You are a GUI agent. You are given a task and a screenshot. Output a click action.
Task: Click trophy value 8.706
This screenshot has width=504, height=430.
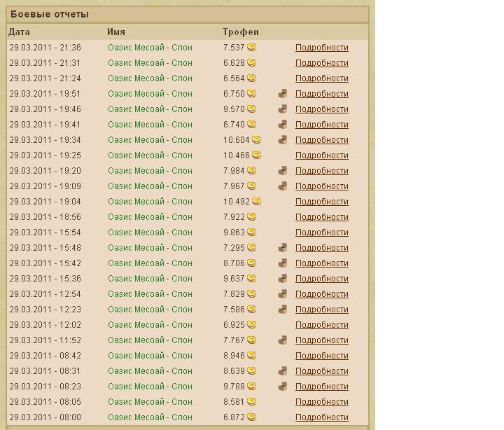click(x=234, y=263)
